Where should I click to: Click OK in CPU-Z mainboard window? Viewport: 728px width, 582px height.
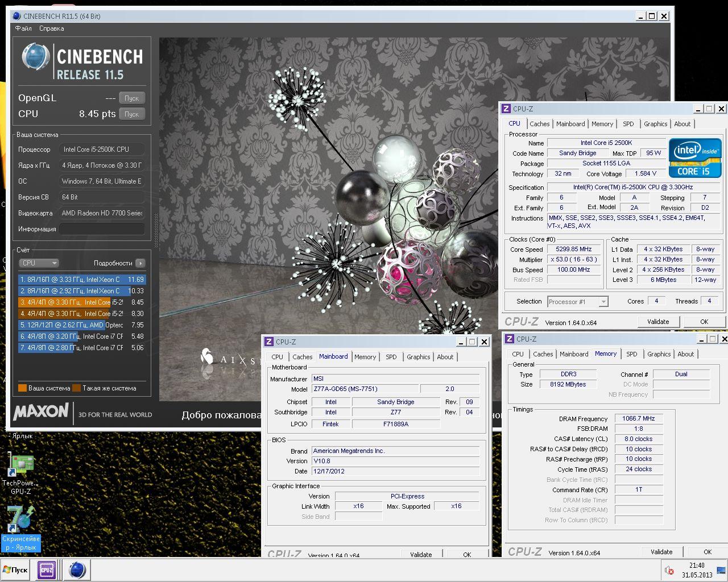(x=467, y=555)
